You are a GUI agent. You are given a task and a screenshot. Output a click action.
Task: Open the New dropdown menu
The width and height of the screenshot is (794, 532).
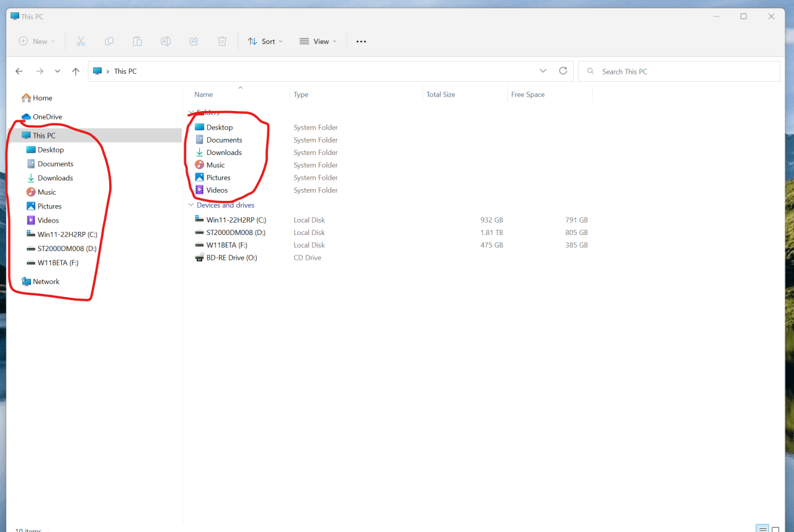[37, 42]
